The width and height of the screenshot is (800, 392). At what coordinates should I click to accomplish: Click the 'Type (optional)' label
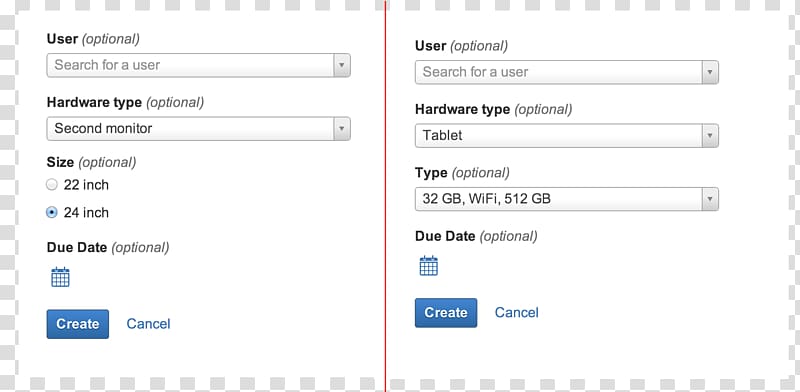coord(462,173)
